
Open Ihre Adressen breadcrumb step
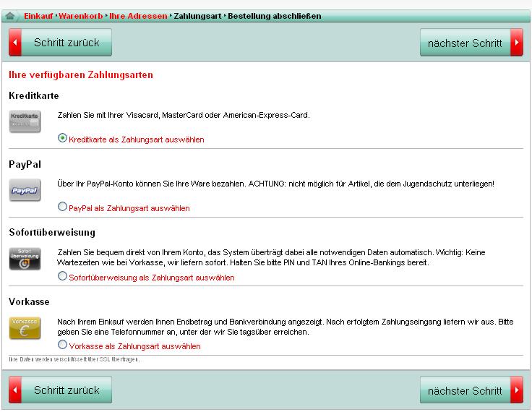click(x=138, y=16)
